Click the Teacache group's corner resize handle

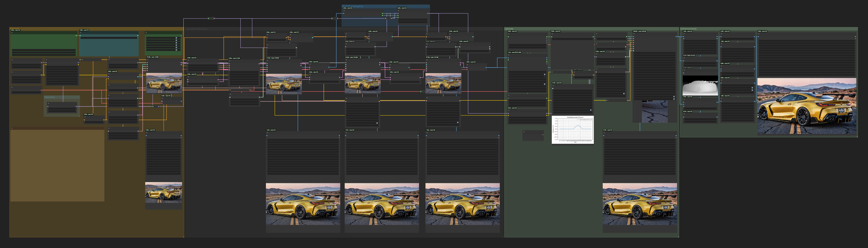pyautogui.click(x=79, y=116)
